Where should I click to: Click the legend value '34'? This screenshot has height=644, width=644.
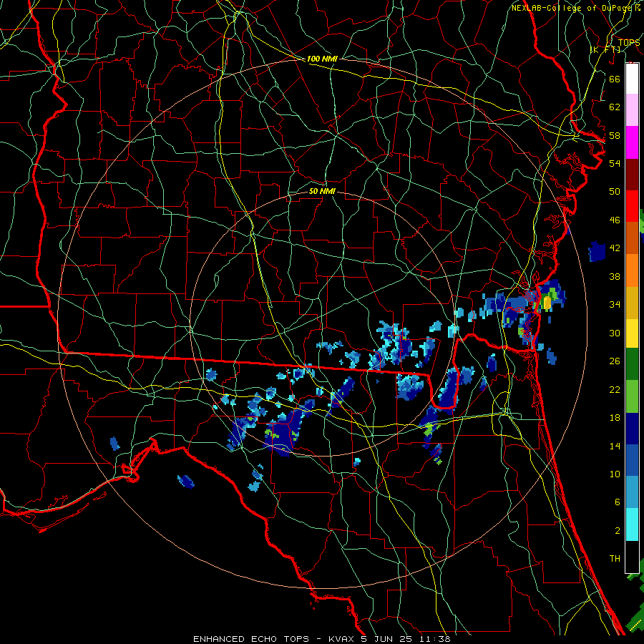click(615, 305)
